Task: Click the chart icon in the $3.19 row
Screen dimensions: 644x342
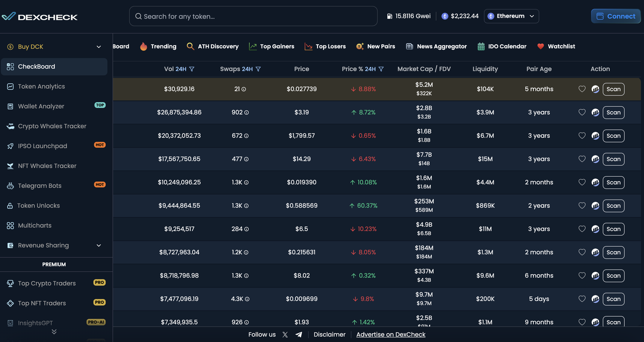Action: [595, 112]
